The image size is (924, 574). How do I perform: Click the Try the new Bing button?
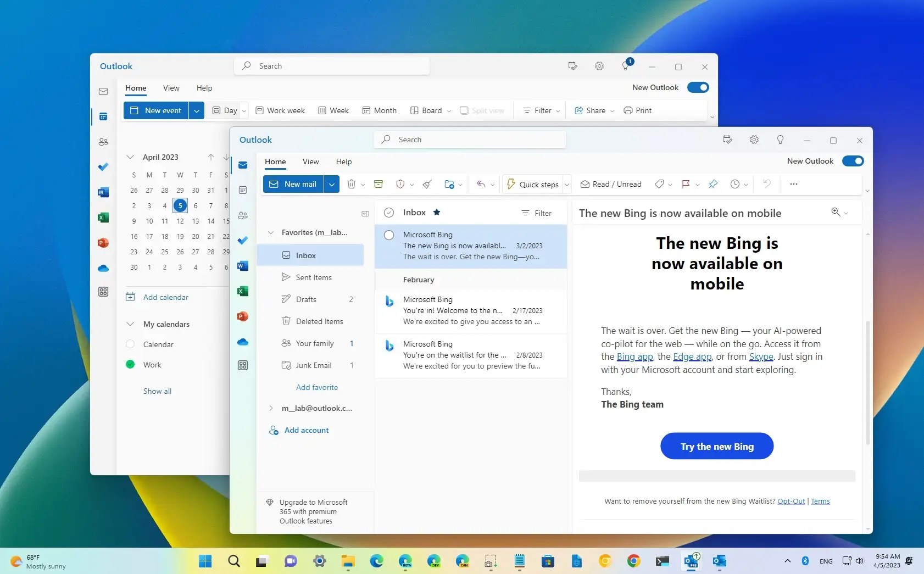tap(716, 446)
